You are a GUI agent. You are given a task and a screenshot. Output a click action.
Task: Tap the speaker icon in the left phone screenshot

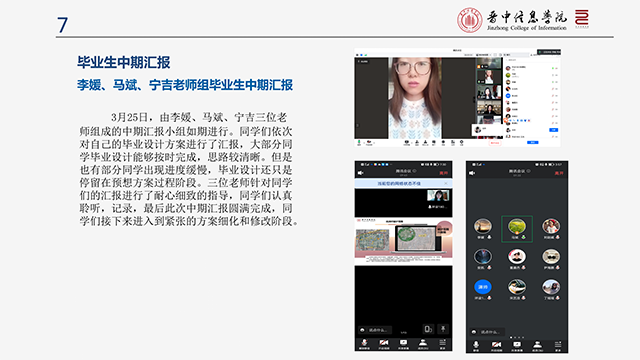pyautogui.click(x=360, y=173)
